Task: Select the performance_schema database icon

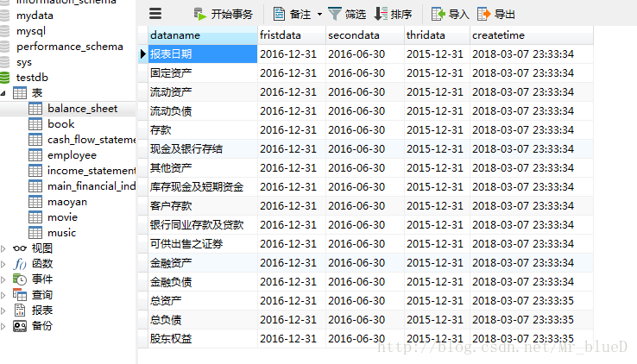Action: pyautogui.click(x=4, y=47)
